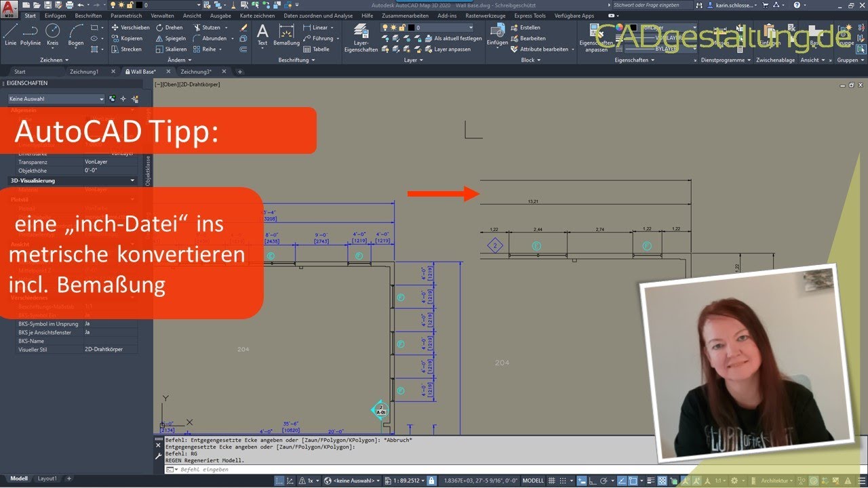The height and width of the screenshot is (488, 868).
Task: Expand the Zeichnen panel flyout
Action: pyautogui.click(x=54, y=60)
